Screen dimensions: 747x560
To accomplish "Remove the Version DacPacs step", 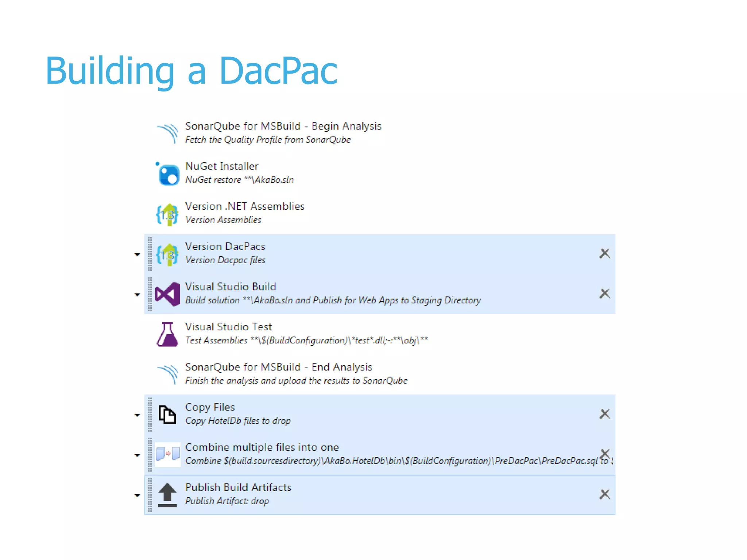I will [x=605, y=253].
